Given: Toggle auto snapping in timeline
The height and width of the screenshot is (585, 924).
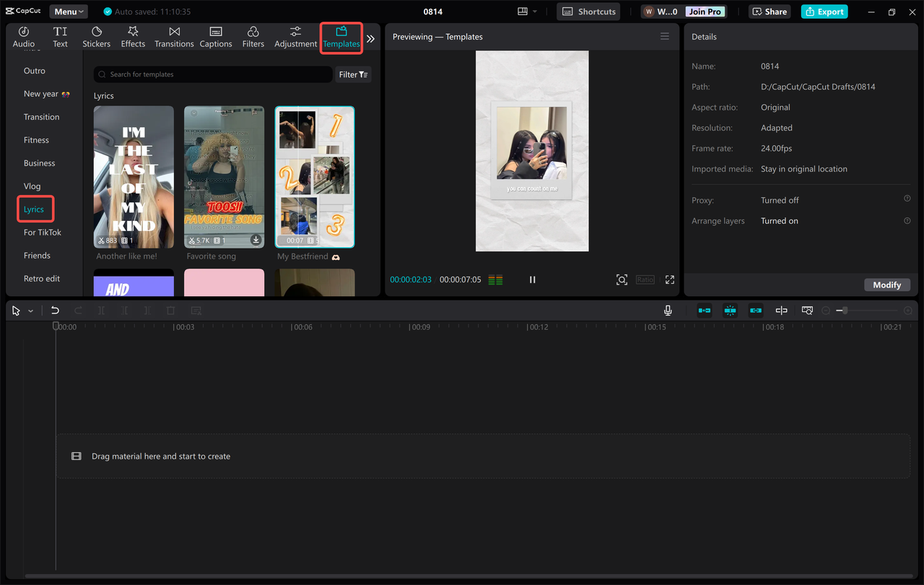Looking at the screenshot, I should point(730,311).
